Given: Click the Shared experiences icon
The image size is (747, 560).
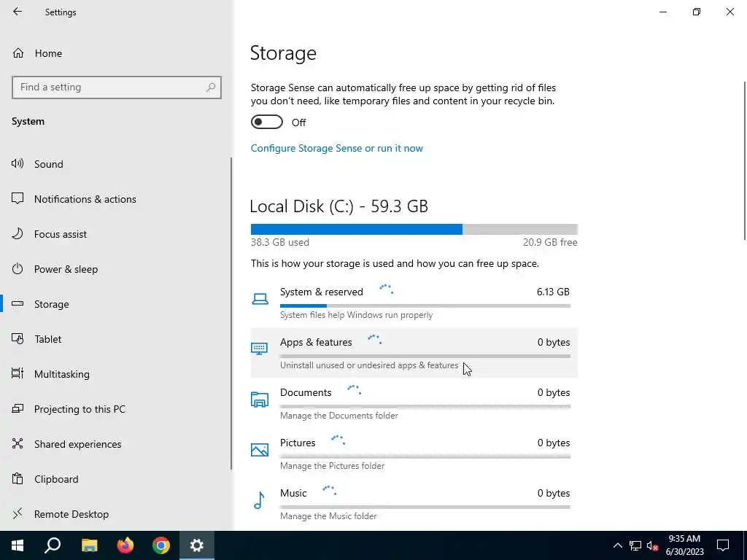Looking at the screenshot, I should pyautogui.click(x=18, y=444).
